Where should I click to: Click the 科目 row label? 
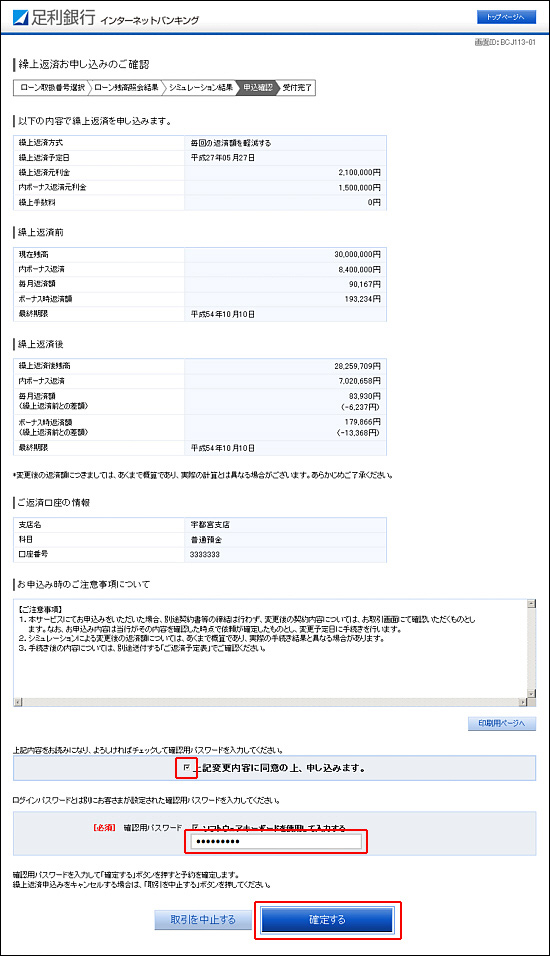26,540
